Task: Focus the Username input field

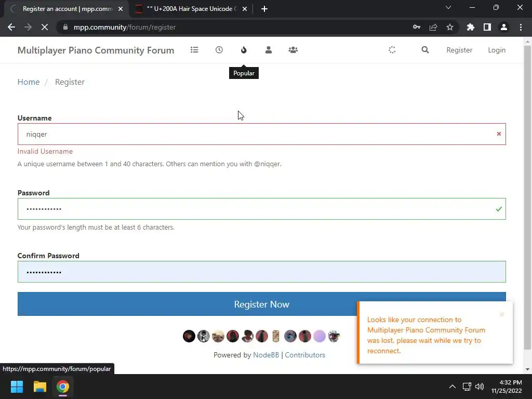Action: (x=262, y=134)
